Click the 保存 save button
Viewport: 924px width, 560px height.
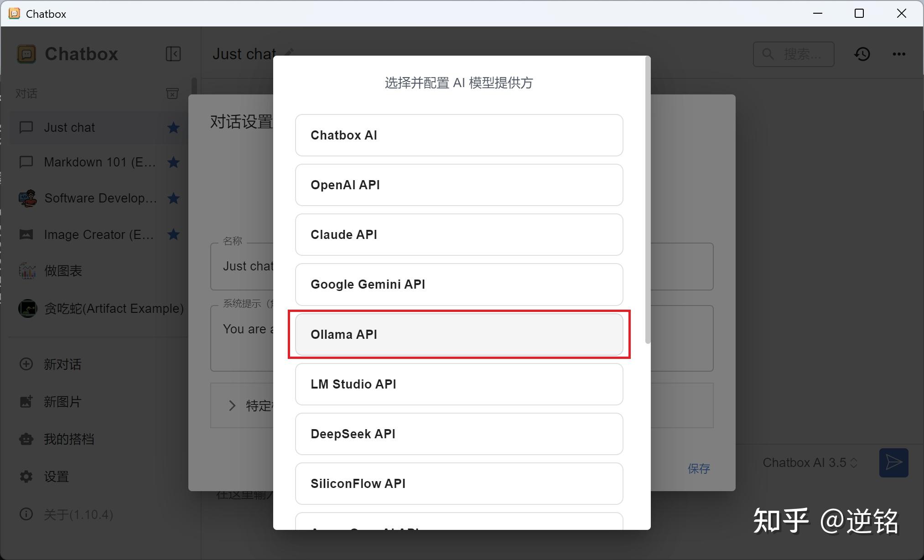(698, 468)
